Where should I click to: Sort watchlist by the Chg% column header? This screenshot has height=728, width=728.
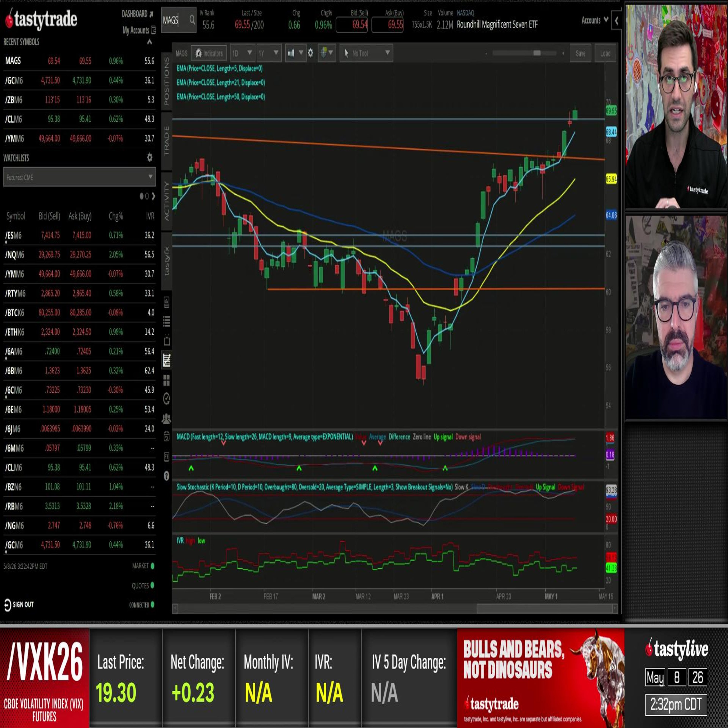point(116,216)
